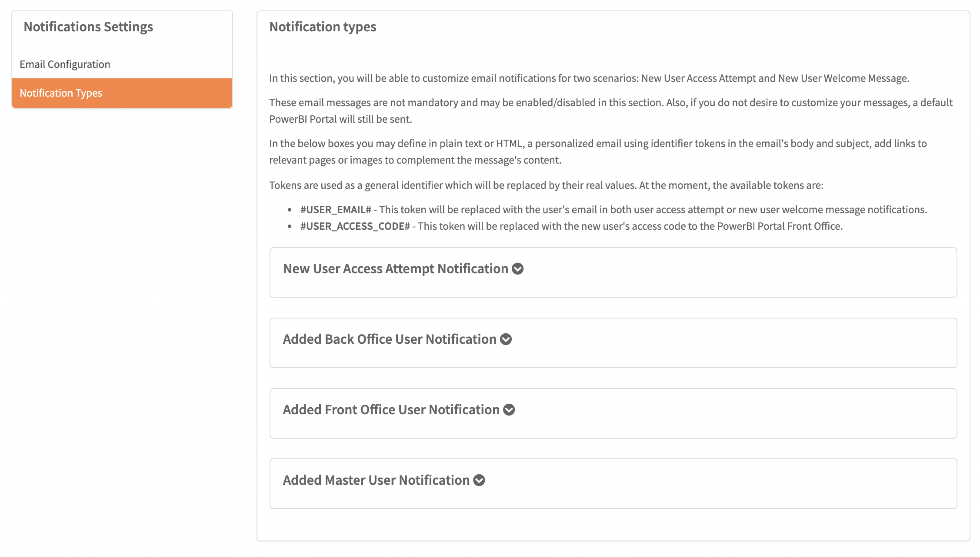980x557 pixels.
Task: Click the #USER_ACCESS_CODE# token description text
Action: (x=630, y=226)
